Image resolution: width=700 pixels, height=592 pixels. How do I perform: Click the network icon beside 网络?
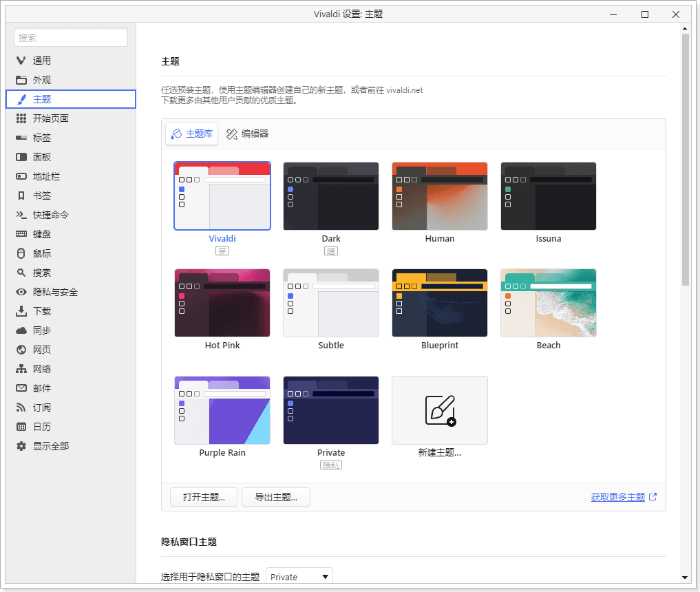click(x=21, y=369)
